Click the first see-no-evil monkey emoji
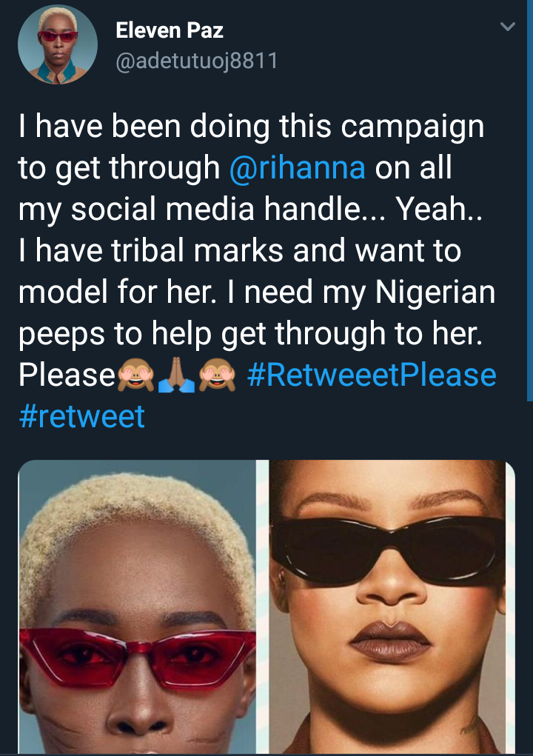 (x=135, y=376)
